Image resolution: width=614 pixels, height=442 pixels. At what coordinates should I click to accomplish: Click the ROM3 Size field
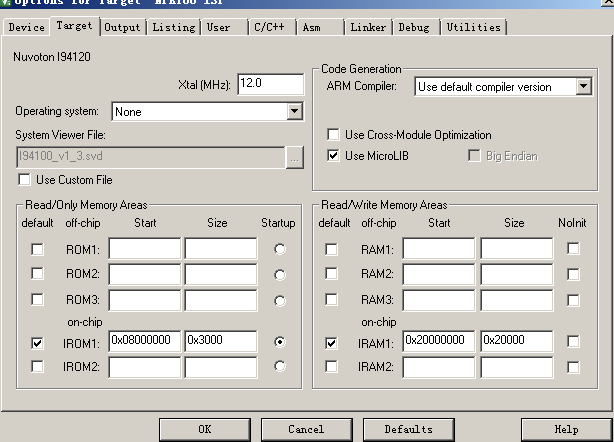(x=221, y=300)
